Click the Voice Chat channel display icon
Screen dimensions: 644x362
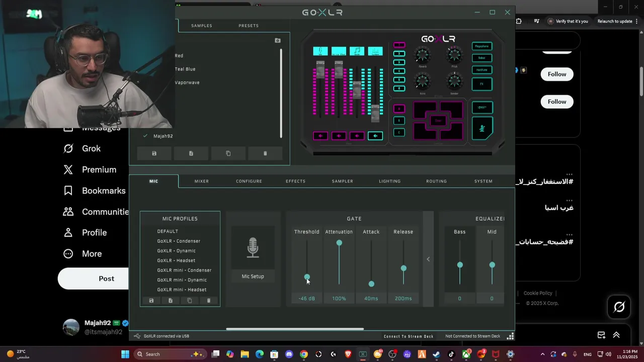339,51
